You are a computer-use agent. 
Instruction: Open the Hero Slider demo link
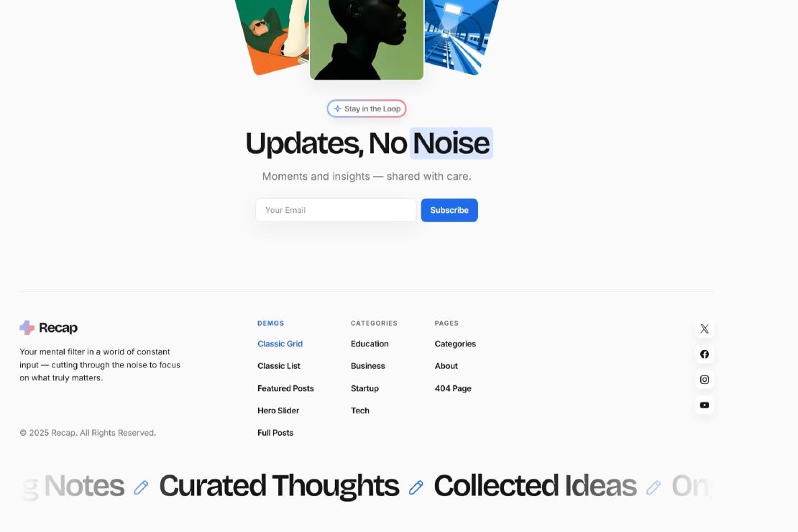point(278,411)
